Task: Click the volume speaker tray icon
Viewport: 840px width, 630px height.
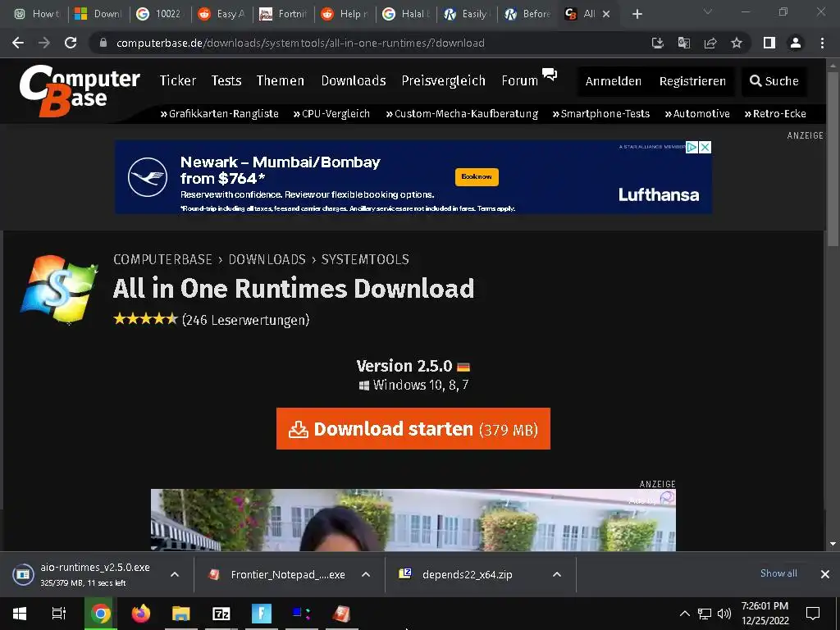Action: coord(724,614)
